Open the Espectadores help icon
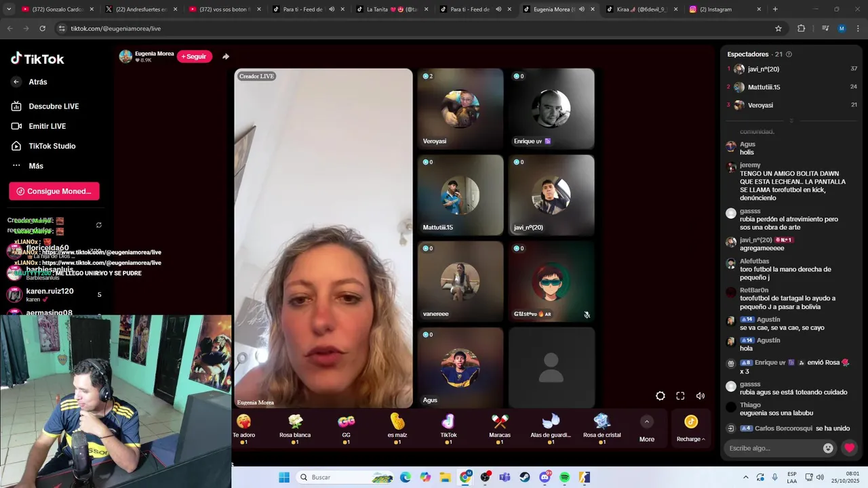The height and width of the screenshot is (488, 868). click(x=789, y=54)
